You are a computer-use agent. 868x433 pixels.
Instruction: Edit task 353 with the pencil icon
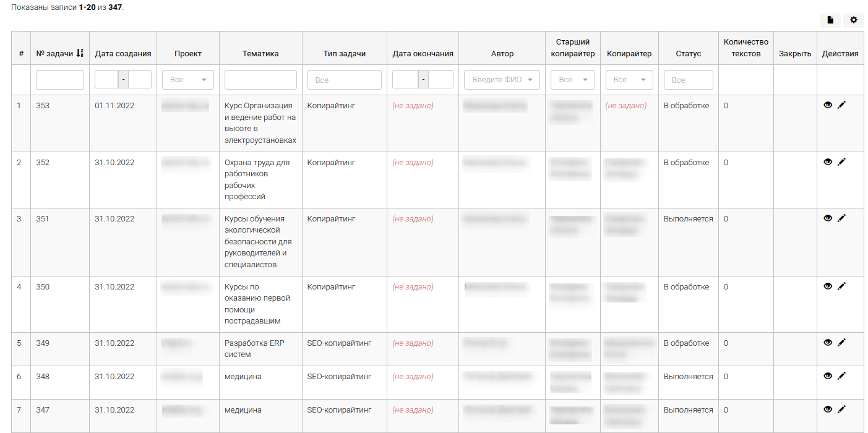click(841, 105)
